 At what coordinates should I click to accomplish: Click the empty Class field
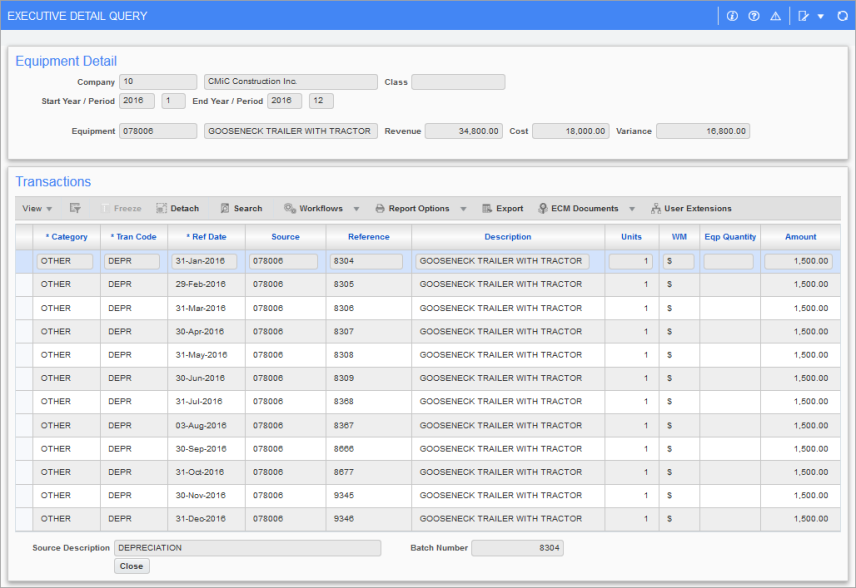[458, 82]
